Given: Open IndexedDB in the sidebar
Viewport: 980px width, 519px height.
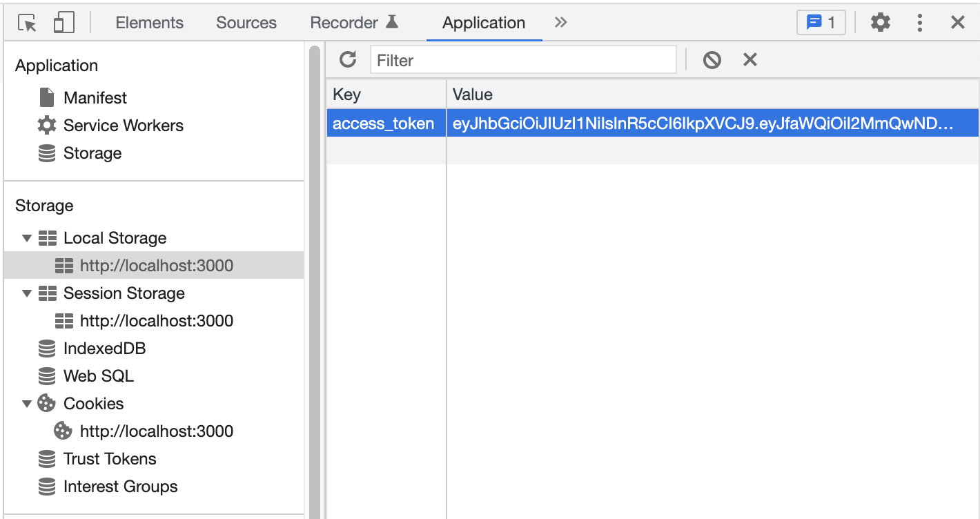Looking at the screenshot, I should coord(104,349).
